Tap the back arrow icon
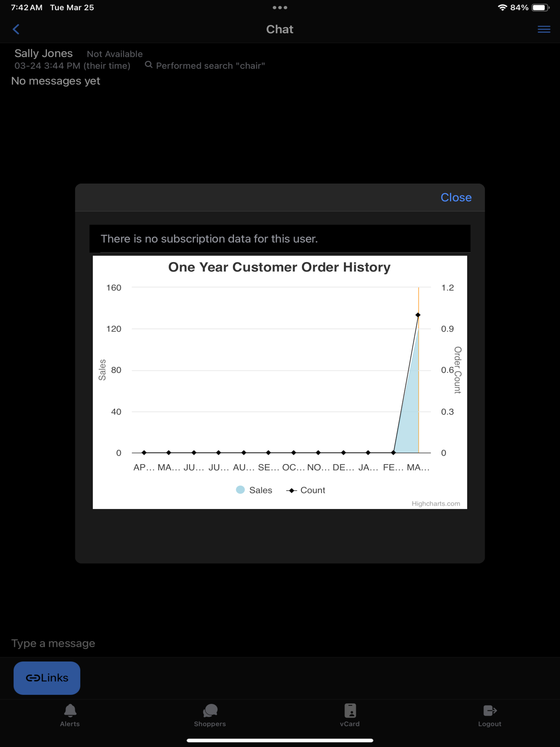 click(16, 29)
